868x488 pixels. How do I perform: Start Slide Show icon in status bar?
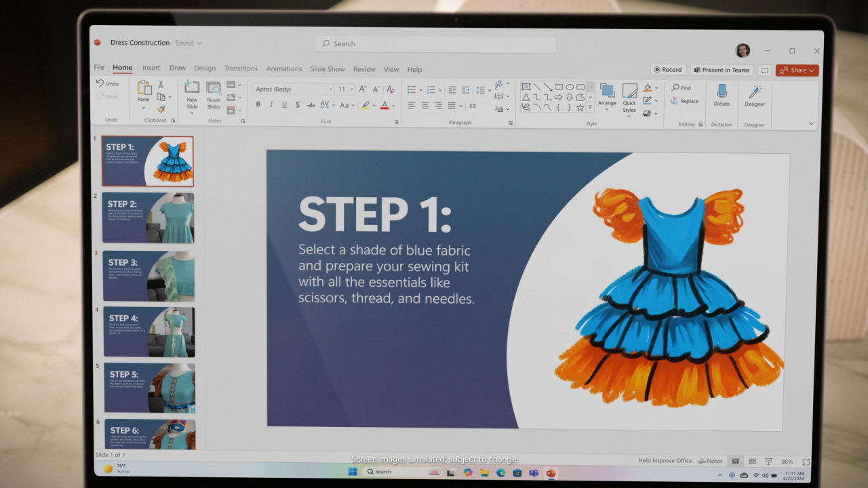click(x=769, y=462)
